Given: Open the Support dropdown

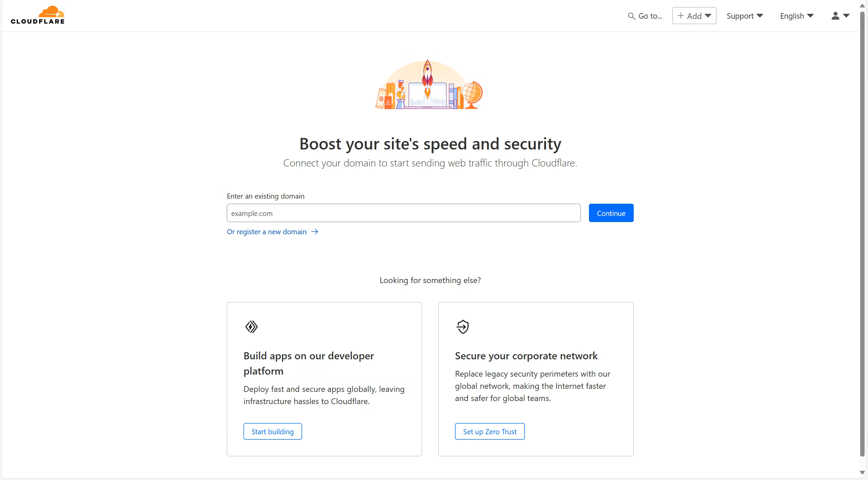Looking at the screenshot, I should click(745, 16).
